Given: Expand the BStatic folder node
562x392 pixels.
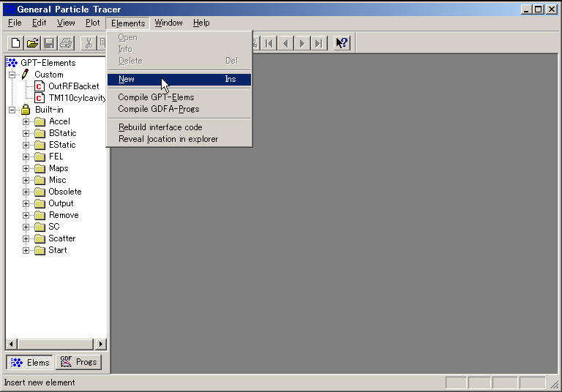Looking at the screenshot, I should coord(26,133).
